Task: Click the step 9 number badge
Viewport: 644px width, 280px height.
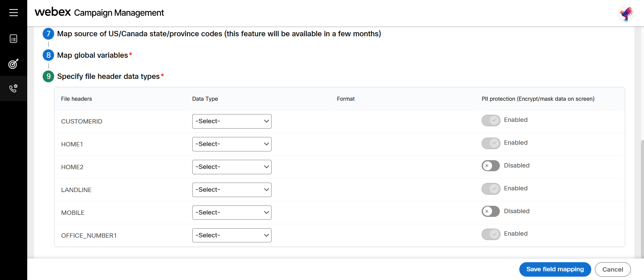Action: tap(48, 76)
